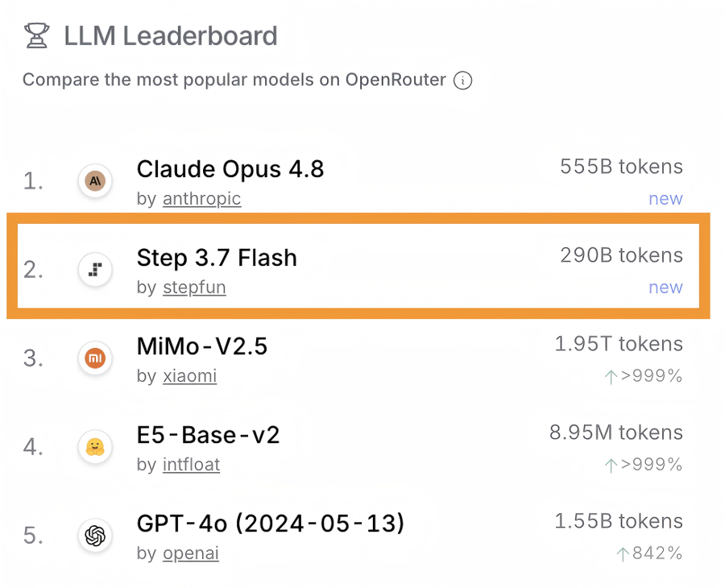Open the intfloat author link
This screenshot has height=588, width=725.
coord(192,465)
